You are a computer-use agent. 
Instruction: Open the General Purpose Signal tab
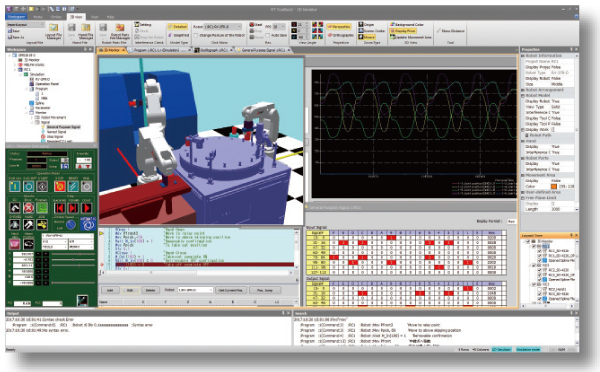263,50
